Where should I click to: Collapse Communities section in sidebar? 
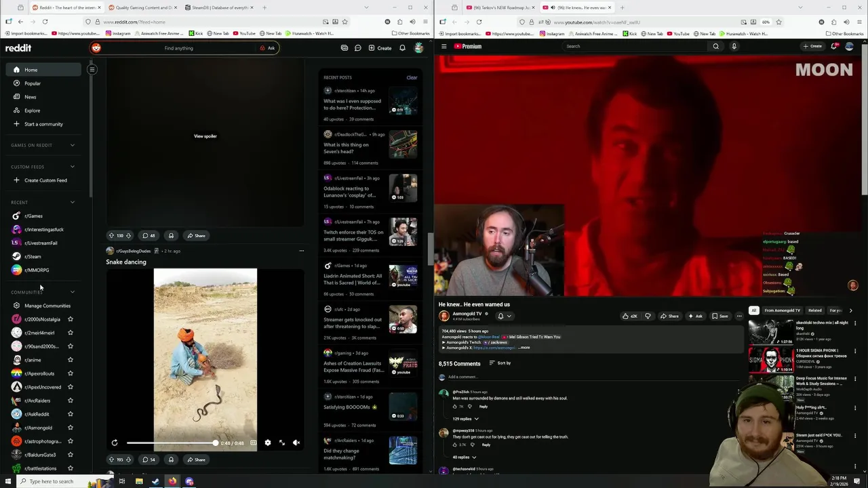(x=73, y=292)
